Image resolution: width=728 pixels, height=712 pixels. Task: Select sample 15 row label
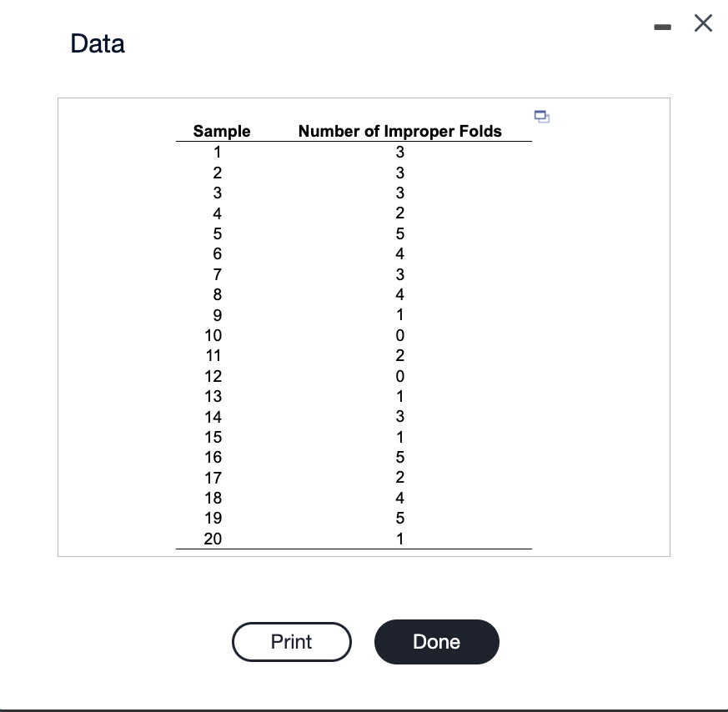(x=213, y=437)
